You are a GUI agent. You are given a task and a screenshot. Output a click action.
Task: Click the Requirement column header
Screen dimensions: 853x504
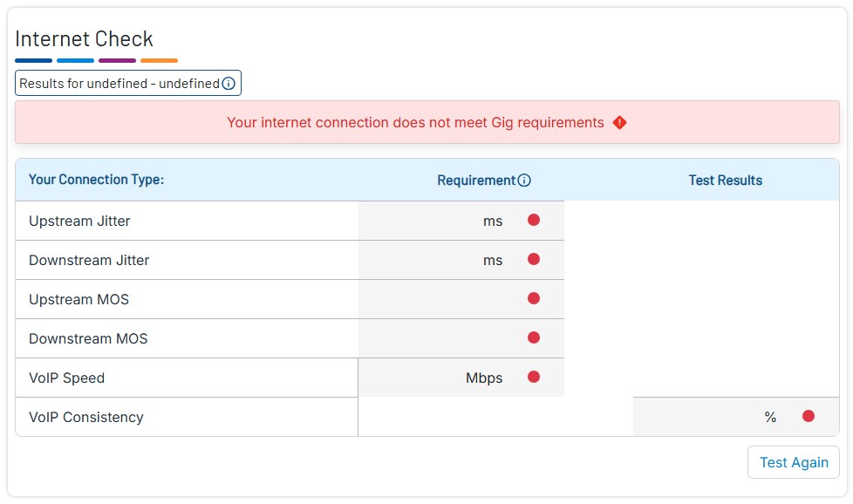coord(477,180)
